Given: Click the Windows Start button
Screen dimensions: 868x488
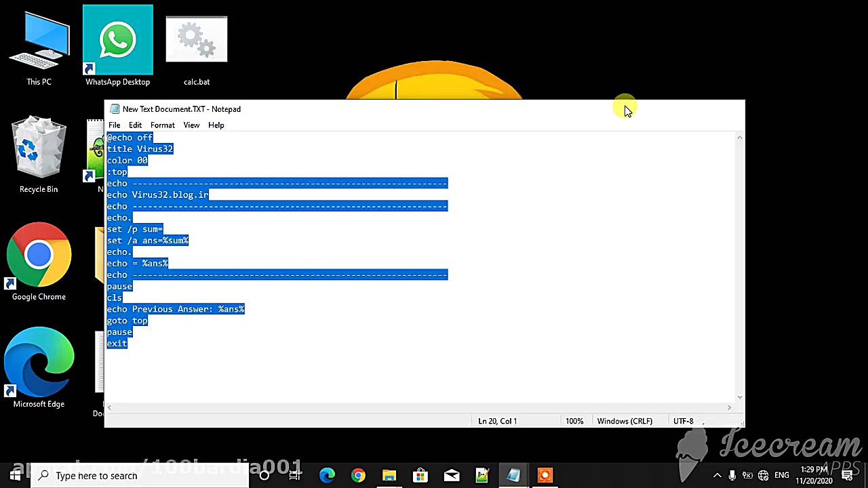Looking at the screenshot, I should point(15,475).
